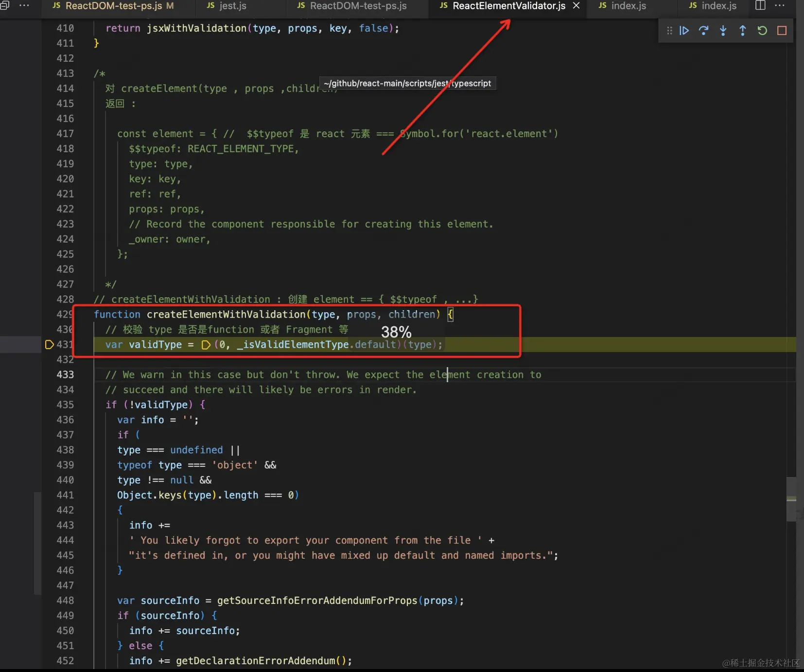Click '} else {' on line 451
804x672 pixels.
[140, 646]
